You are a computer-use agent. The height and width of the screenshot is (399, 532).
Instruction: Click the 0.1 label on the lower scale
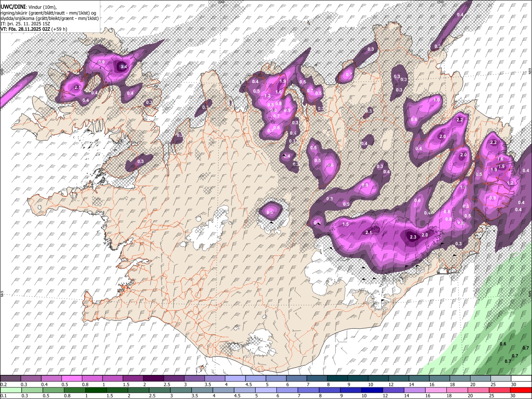tap(3, 396)
